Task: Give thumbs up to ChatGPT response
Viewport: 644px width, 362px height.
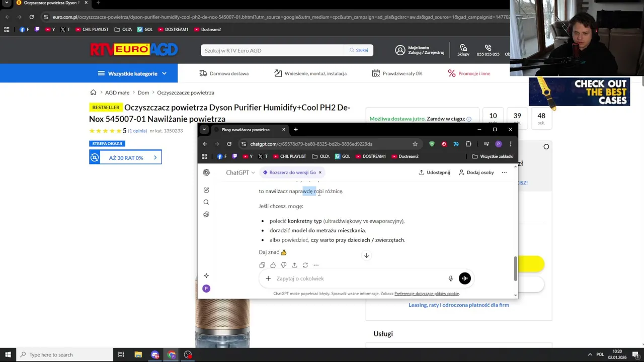Action: click(x=273, y=265)
